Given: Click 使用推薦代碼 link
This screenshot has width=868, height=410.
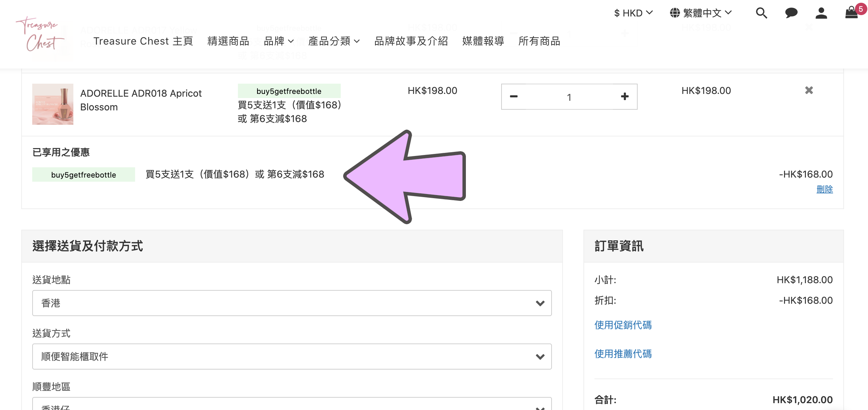Looking at the screenshot, I should pyautogui.click(x=623, y=354).
